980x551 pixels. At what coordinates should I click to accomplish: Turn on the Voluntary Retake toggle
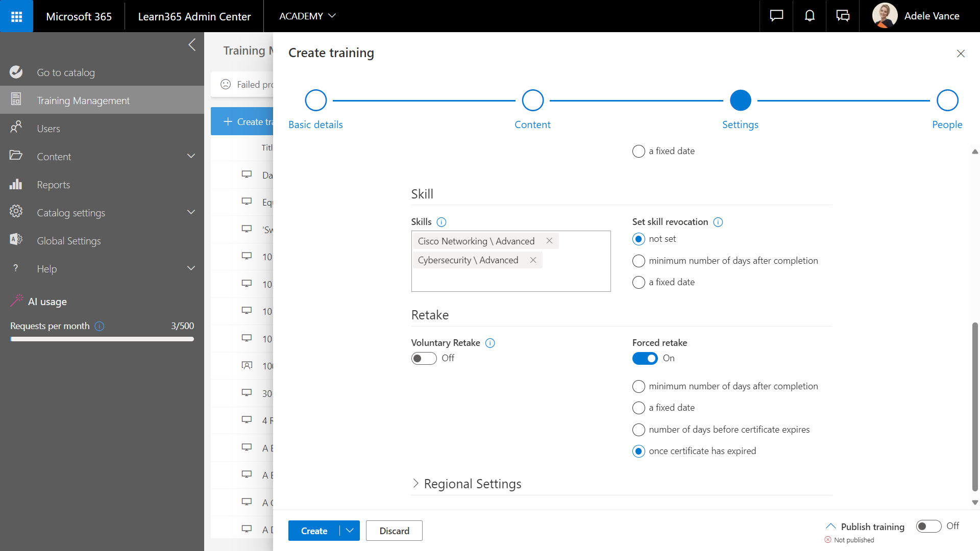[424, 359]
